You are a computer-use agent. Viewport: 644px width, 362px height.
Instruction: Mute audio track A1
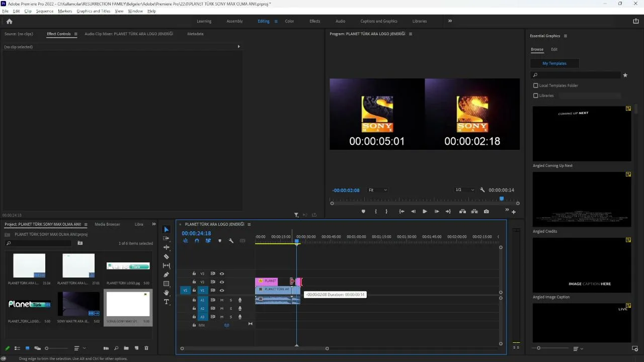point(221,300)
